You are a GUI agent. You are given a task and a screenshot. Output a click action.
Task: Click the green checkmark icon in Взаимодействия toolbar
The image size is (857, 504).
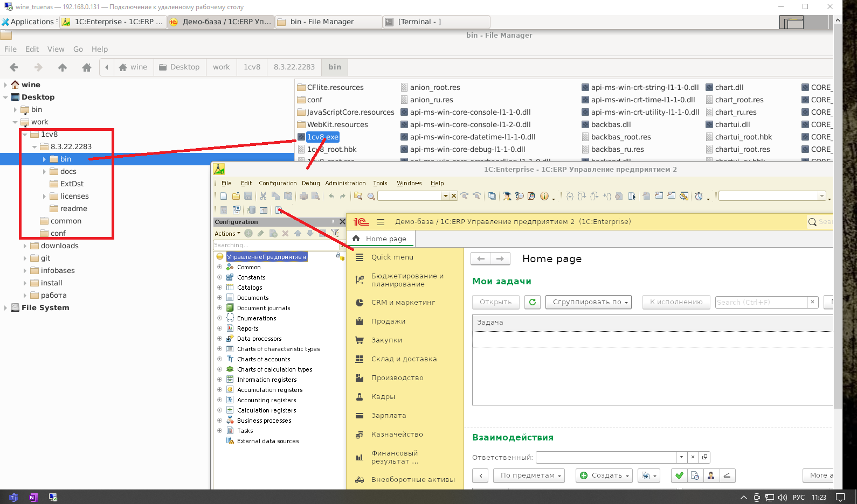679,475
